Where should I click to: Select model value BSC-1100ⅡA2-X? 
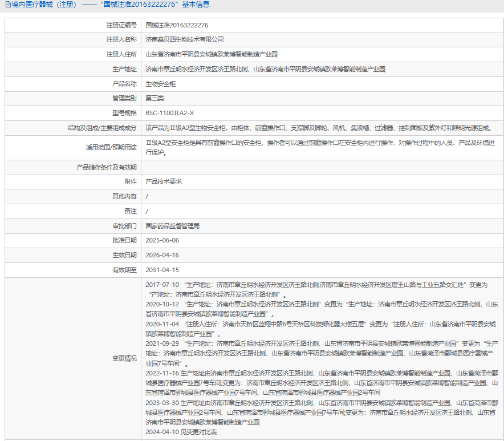coord(170,113)
